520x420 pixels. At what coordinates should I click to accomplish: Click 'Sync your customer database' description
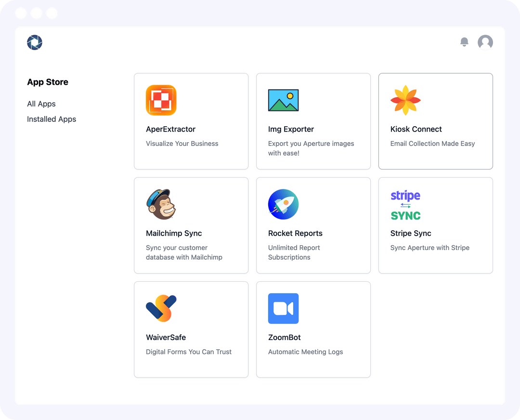[184, 252]
